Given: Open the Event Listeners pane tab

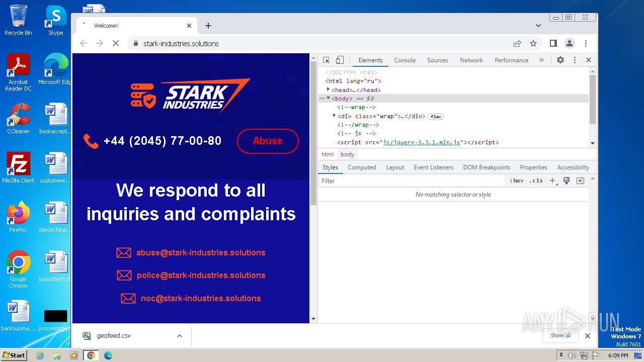Looking at the screenshot, I should (x=433, y=167).
